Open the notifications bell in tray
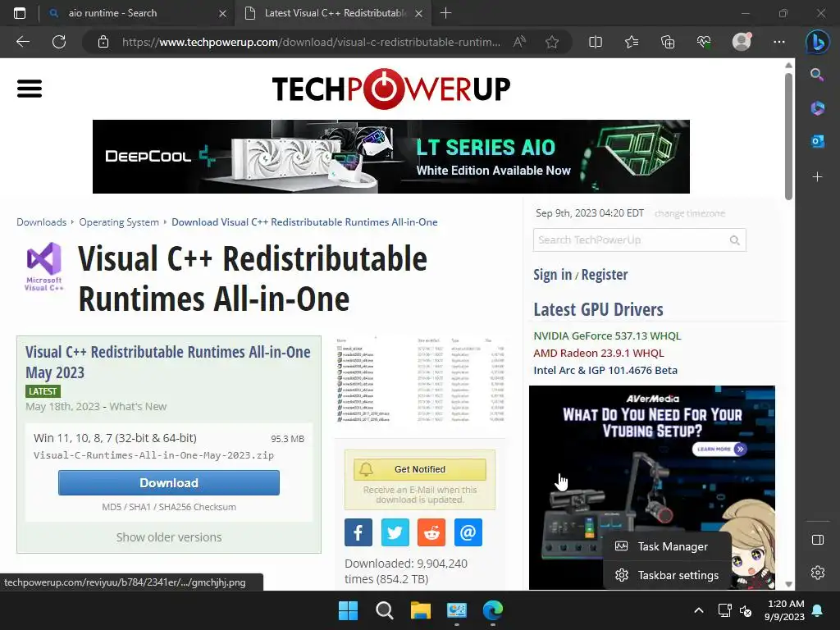 [x=818, y=610]
